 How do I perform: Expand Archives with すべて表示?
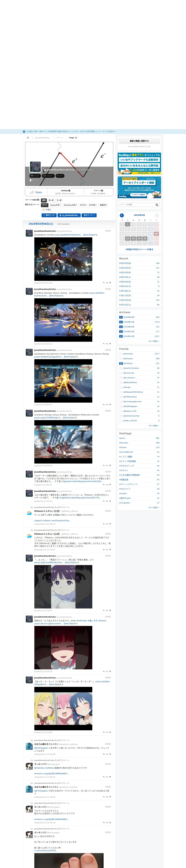coord(154,341)
